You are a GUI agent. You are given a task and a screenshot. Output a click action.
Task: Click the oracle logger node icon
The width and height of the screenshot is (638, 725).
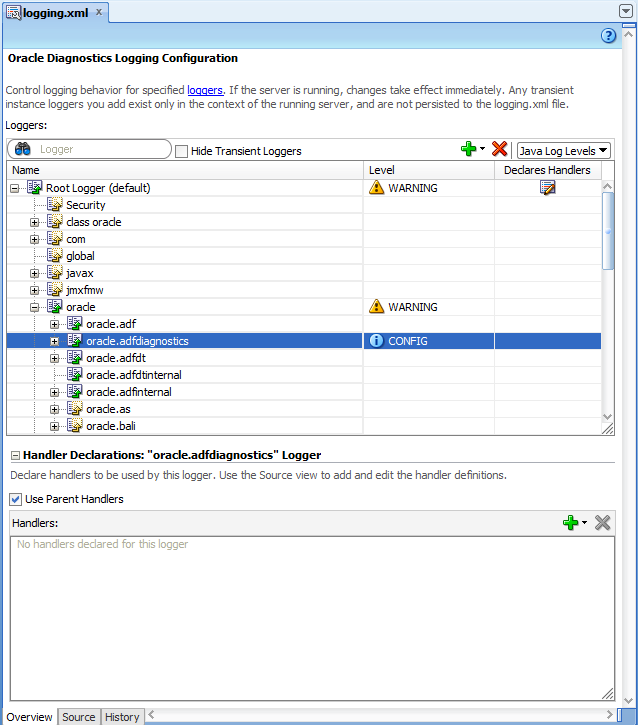click(55, 307)
